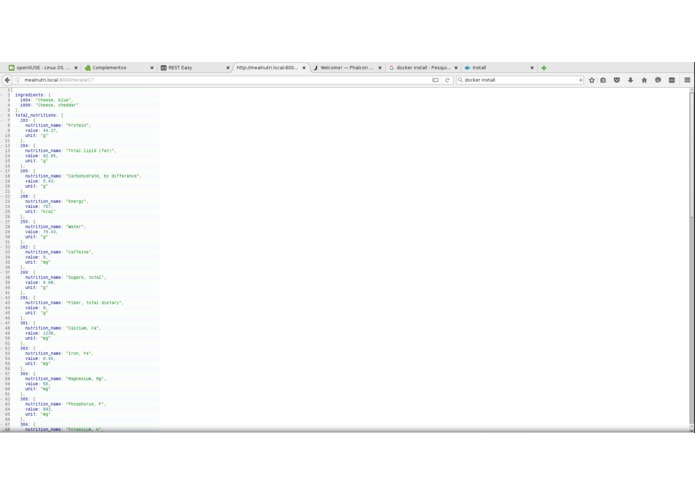The height and width of the screenshot is (494, 695).
Task: Switch to docker install Pesquisa tab
Action: click(x=422, y=68)
